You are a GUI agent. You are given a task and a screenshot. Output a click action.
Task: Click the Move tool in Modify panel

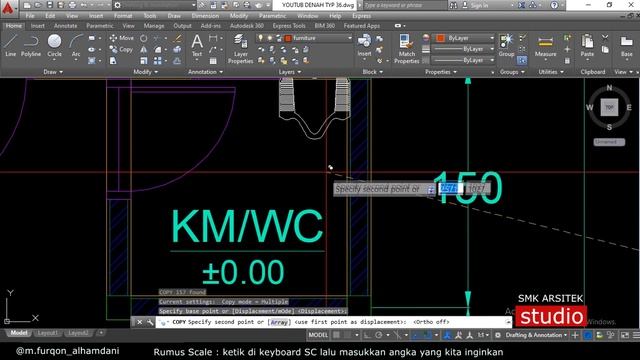point(122,38)
